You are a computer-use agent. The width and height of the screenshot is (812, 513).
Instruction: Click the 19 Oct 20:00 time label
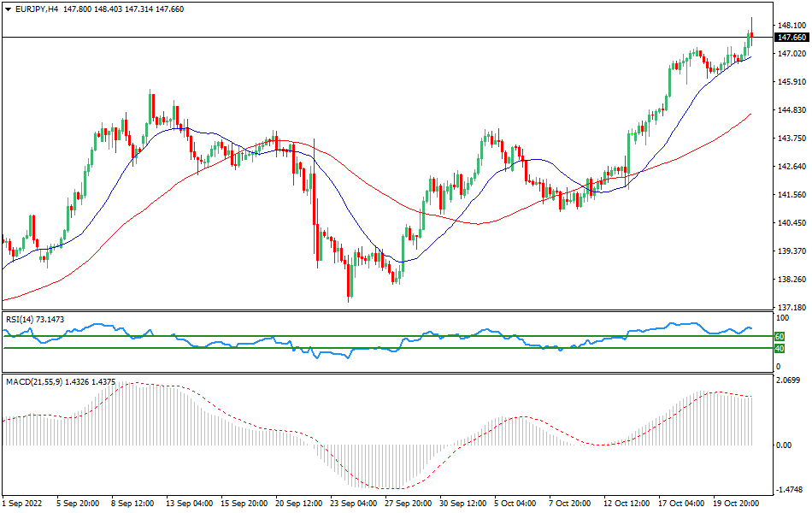click(x=736, y=504)
